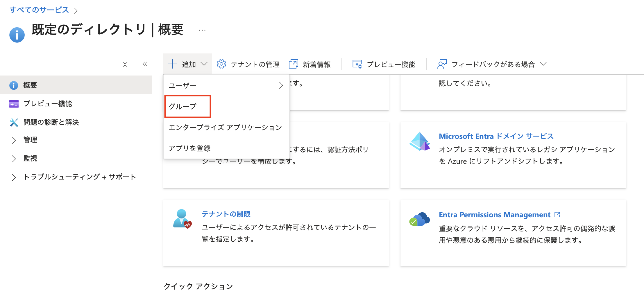Click the テナントの制限 user icon
The height and width of the screenshot is (298, 644).
(182, 219)
